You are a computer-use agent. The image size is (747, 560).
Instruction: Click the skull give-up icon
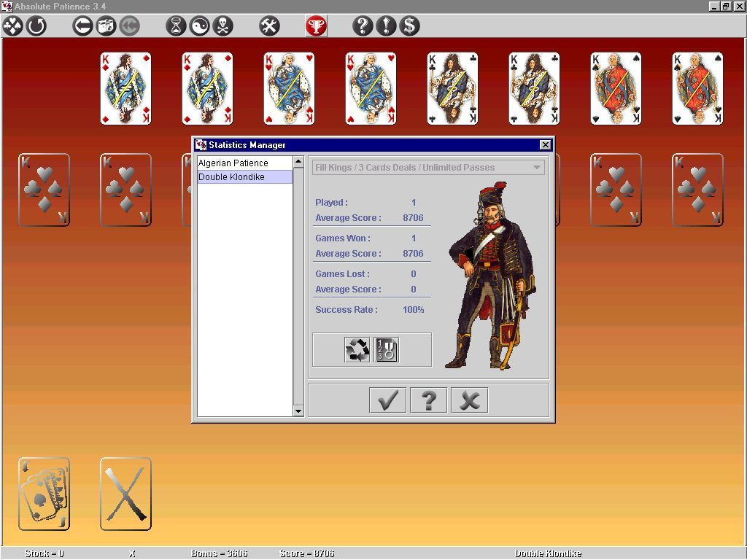click(x=222, y=26)
